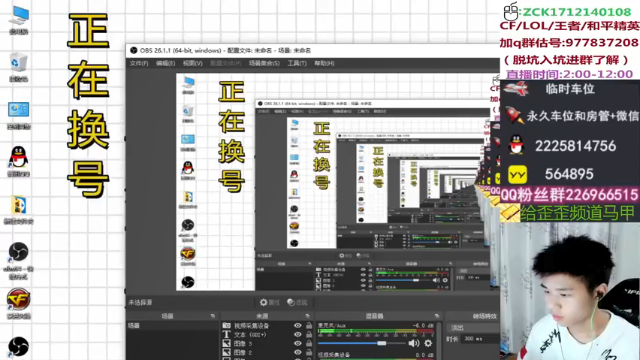Open the 工具(T) Tools menu

pyautogui.click(x=297, y=63)
